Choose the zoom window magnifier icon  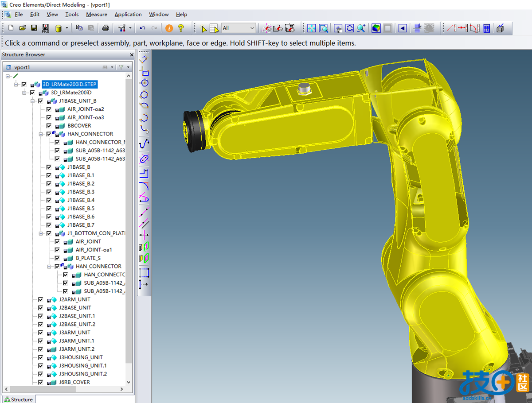[323, 28]
